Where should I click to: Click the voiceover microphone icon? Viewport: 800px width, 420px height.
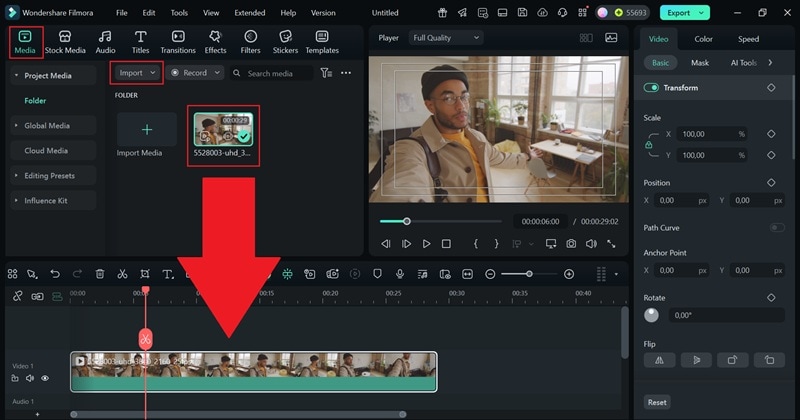(x=400, y=274)
